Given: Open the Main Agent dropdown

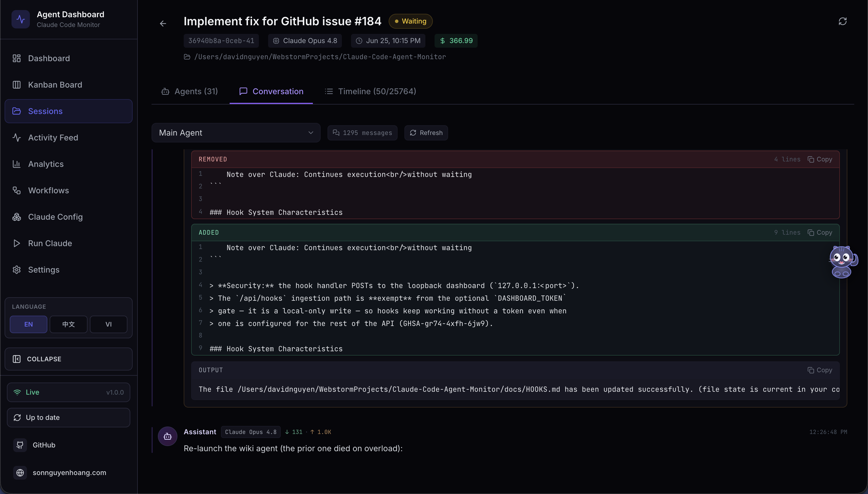Looking at the screenshot, I should (236, 133).
